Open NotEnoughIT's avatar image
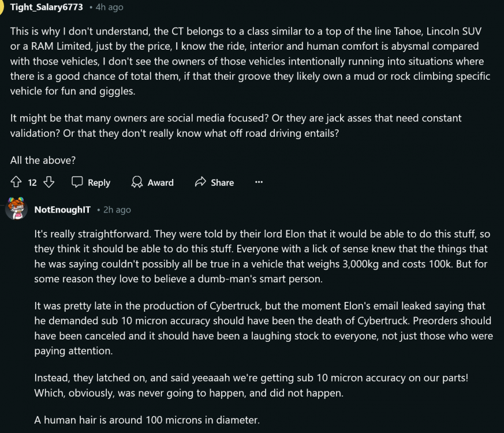Screen dimensions: 504x433 point(16,208)
